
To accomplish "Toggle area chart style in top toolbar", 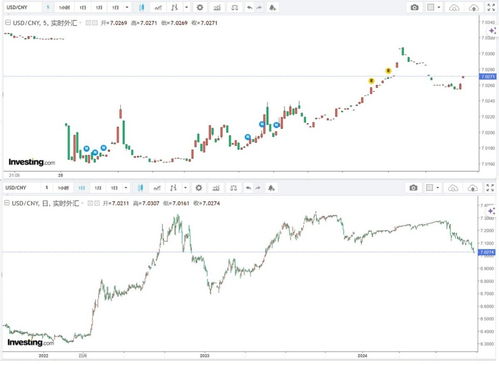I will tap(158, 7).
